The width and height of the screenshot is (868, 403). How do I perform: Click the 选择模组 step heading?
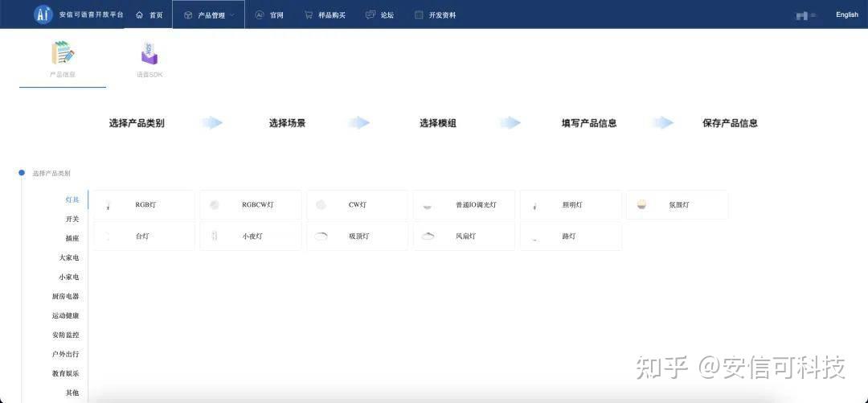pos(438,123)
